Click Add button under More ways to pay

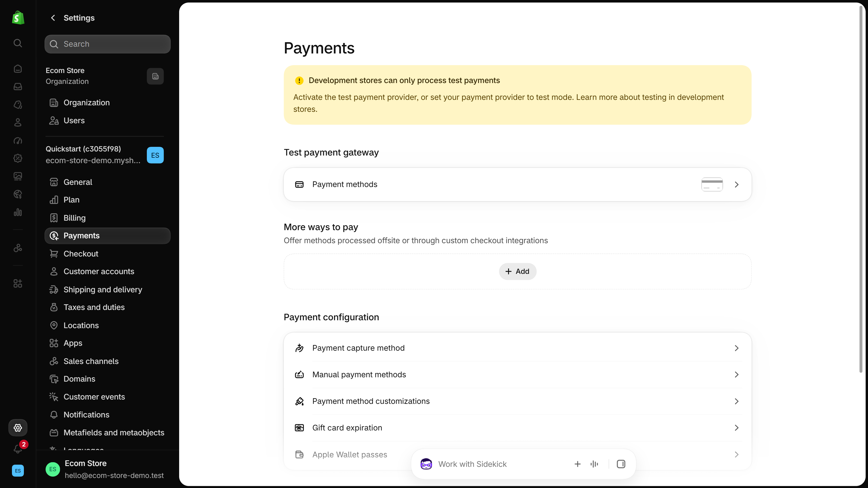[x=518, y=271]
